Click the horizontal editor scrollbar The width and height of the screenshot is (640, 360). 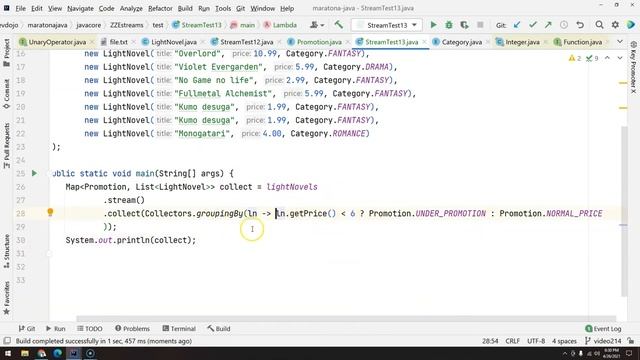346,319
